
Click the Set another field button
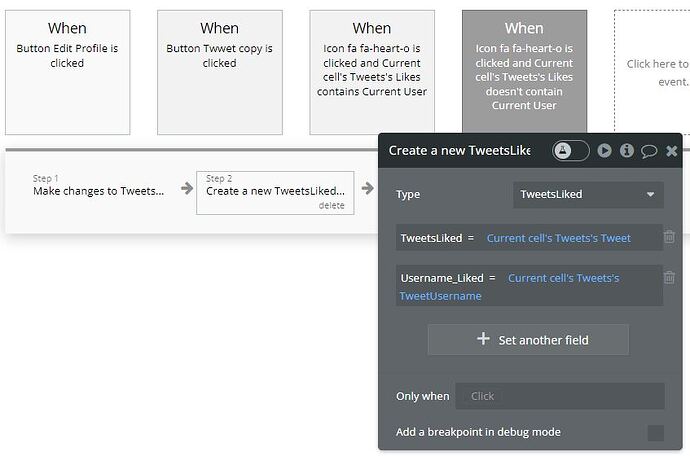(x=528, y=340)
